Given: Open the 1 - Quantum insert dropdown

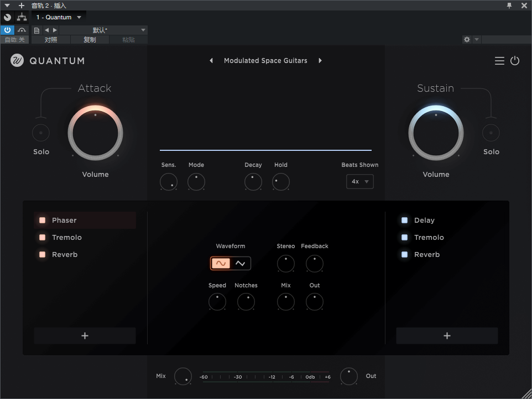Looking at the screenshot, I should (x=59, y=17).
